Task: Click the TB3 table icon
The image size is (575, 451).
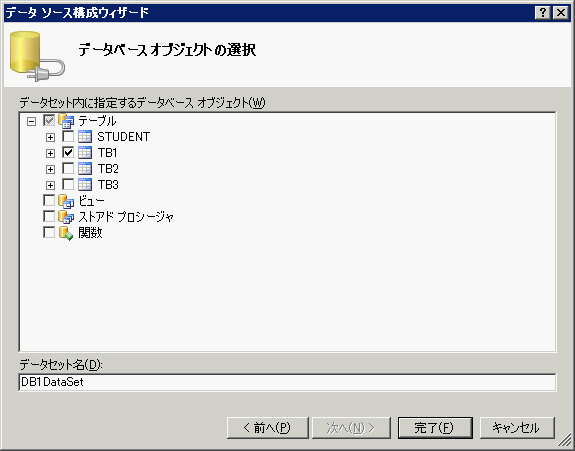Action: pyautogui.click(x=85, y=184)
